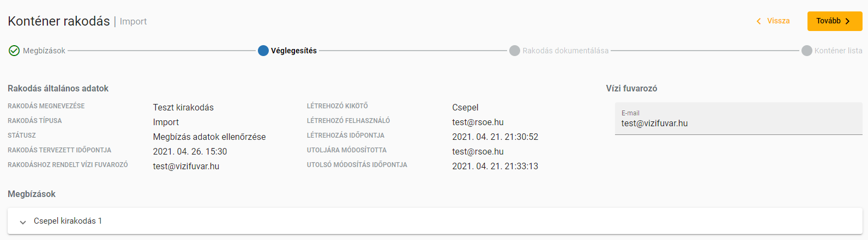This screenshot has height=240, width=868.
Task: Click the green Megbízások checkmark icon
Action: click(14, 51)
